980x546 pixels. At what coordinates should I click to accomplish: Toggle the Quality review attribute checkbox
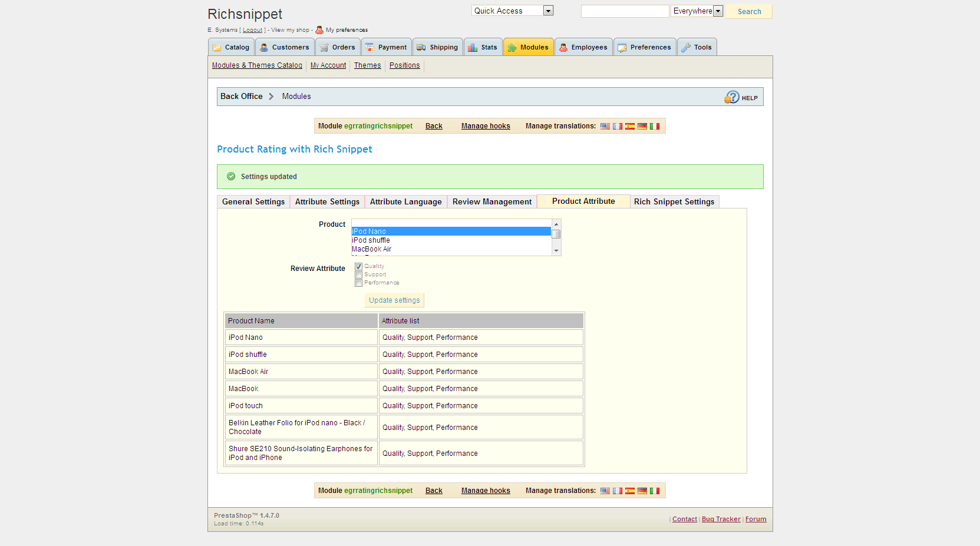pos(358,266)
